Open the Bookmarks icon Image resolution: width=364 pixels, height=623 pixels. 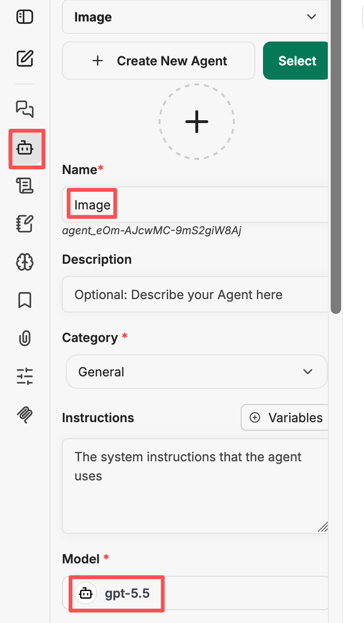click(25, 300)
